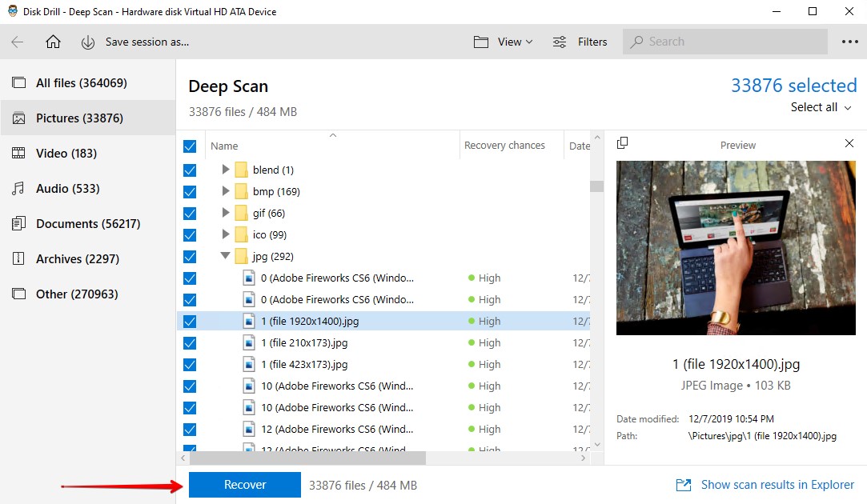The width and height of the screenshot is (867, 504).
Task: Open the Filters panel
Action: coord(592,42)
